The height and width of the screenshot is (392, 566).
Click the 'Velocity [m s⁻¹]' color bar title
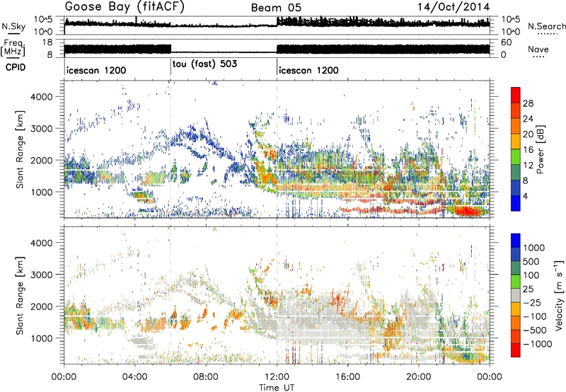click(x=559, y=295)
